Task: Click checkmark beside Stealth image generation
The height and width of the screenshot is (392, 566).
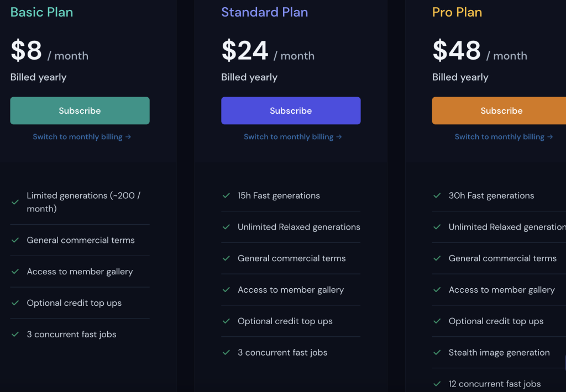Action: pos(437,352)
